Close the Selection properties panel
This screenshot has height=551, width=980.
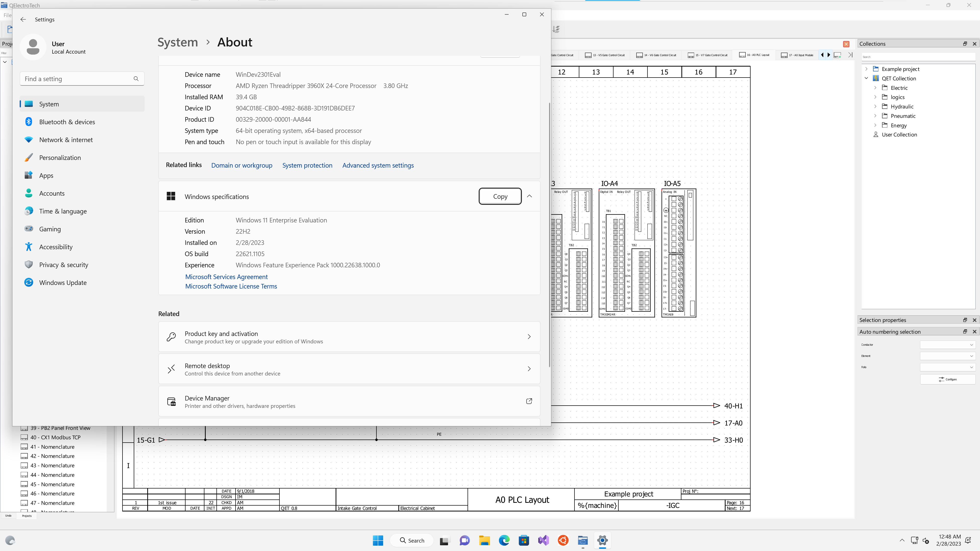tap(974, 320)
